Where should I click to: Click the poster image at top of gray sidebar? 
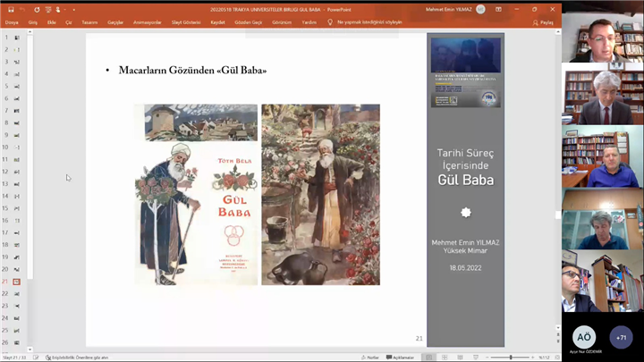[466, 72]
